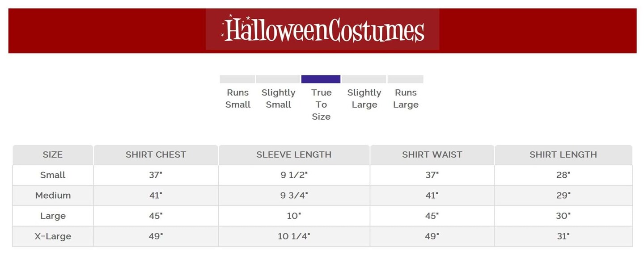Screen dimensions: 644x259
Task: Select the Runs Small fit segment
Action: click(237, 79)
